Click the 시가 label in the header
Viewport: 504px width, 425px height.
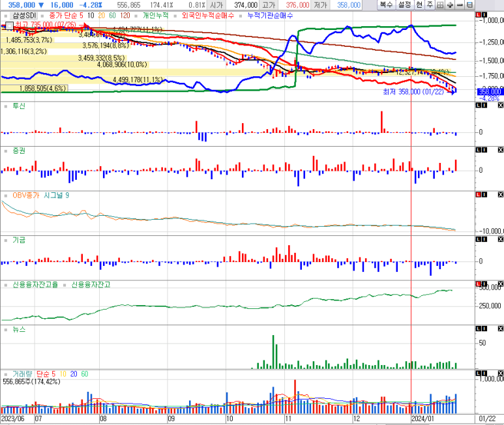[216, 5]
